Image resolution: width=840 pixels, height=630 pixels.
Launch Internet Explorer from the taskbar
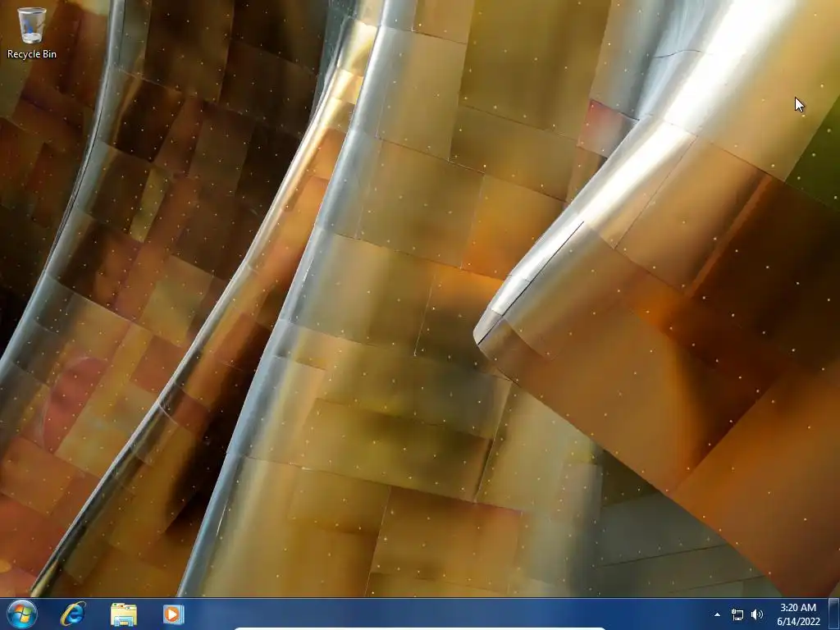[x=73, y=614]
